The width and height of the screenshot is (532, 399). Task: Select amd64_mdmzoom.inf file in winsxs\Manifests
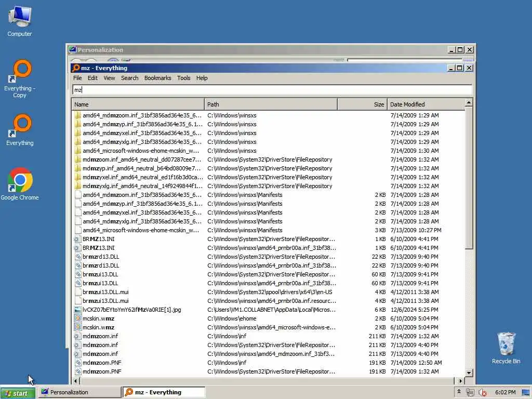pyautogui.click(x=268, y=195)
